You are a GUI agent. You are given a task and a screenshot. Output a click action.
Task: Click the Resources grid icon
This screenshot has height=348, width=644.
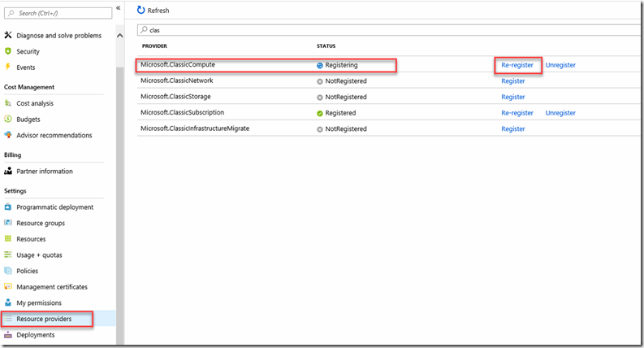pyautogui.click(x=8, y=238)
